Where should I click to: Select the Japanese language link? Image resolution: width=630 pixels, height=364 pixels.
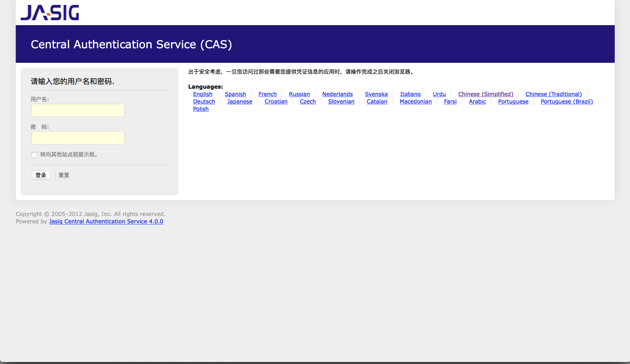[x=239, y=101]
